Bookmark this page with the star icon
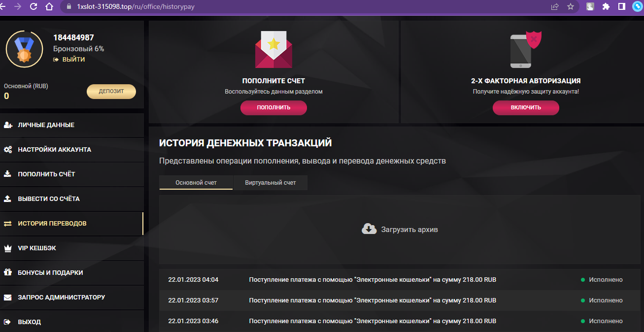 [571, 7]
